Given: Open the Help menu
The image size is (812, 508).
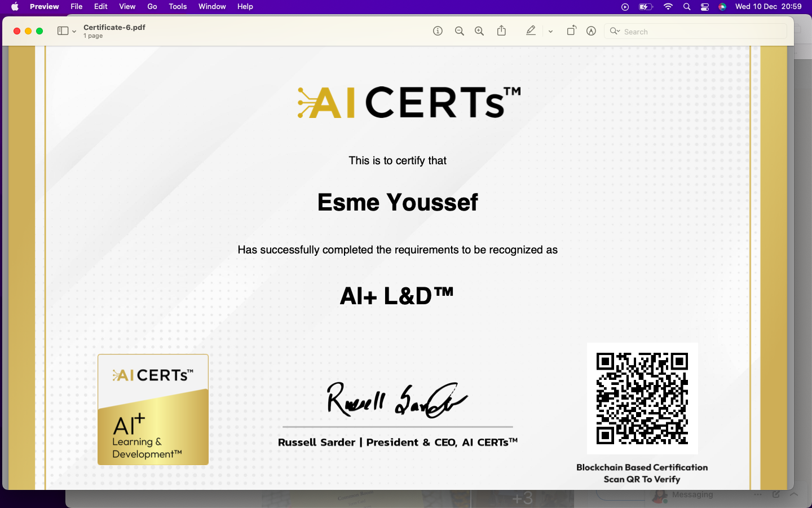Looking at the screenshot, I should (x=245, y=7).
